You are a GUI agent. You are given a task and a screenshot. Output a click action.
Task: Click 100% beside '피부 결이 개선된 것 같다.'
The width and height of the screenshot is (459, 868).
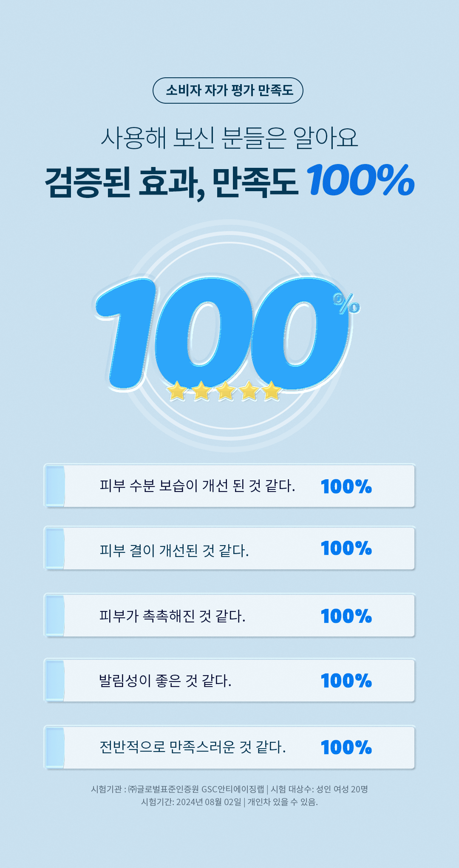[346, 549]
